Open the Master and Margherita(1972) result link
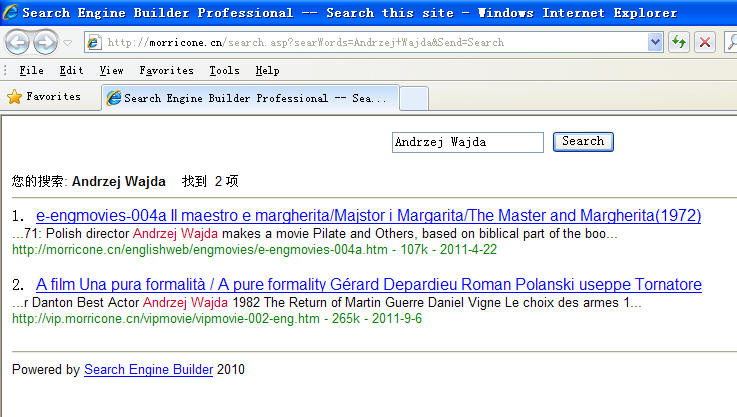The width and height of the screenshot is (737, 417). coord(368,215)
